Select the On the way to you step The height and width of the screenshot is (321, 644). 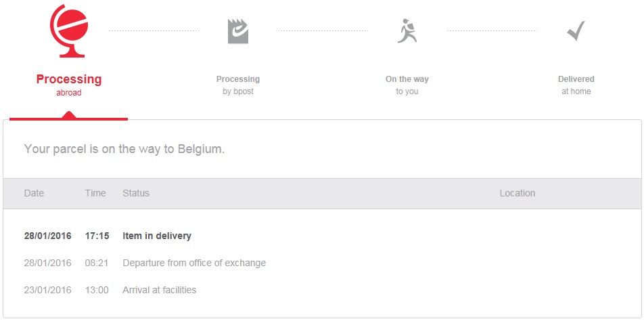407,85
